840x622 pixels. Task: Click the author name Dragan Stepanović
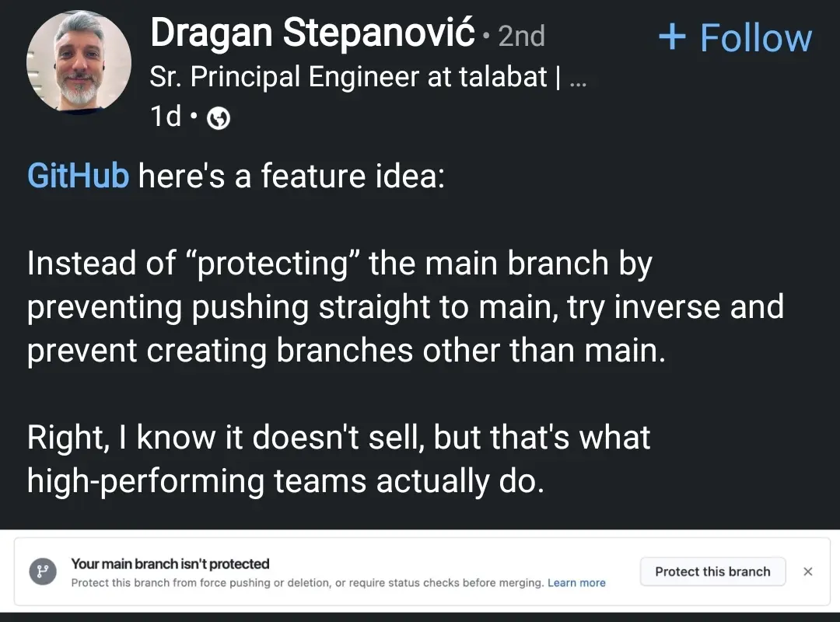pos(312,33)
